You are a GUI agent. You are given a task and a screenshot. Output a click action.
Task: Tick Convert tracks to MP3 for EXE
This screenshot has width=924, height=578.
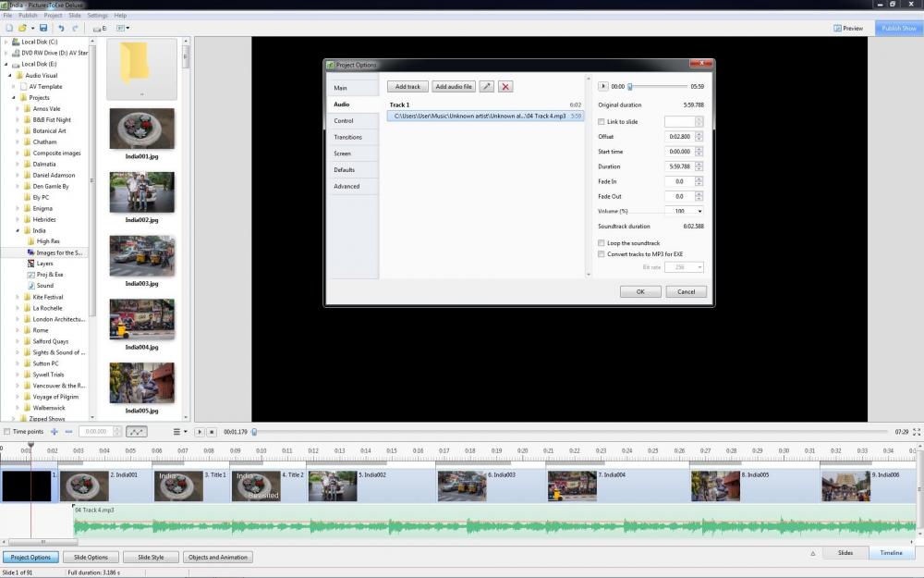602,254
